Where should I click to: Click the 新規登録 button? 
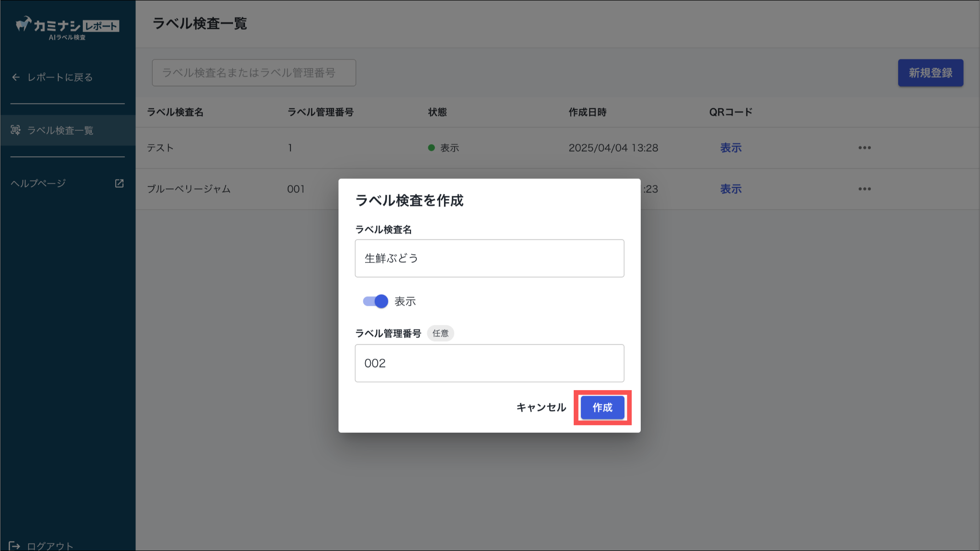coord(930,73)
